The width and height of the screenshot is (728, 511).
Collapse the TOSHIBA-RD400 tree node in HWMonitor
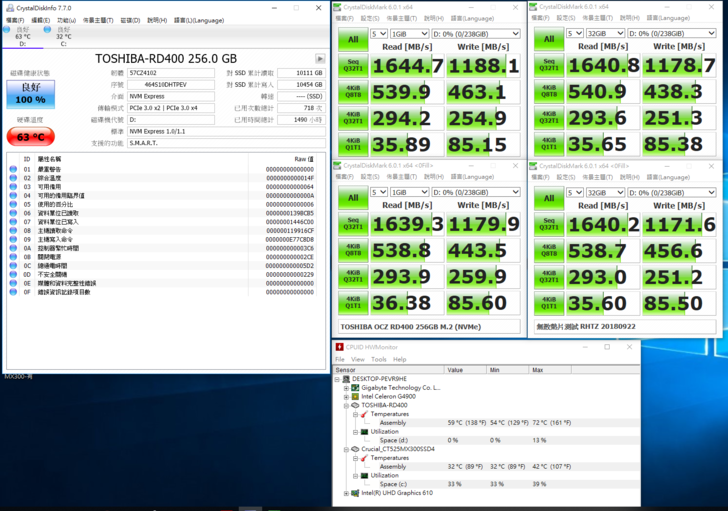click(x=345, y=405)
